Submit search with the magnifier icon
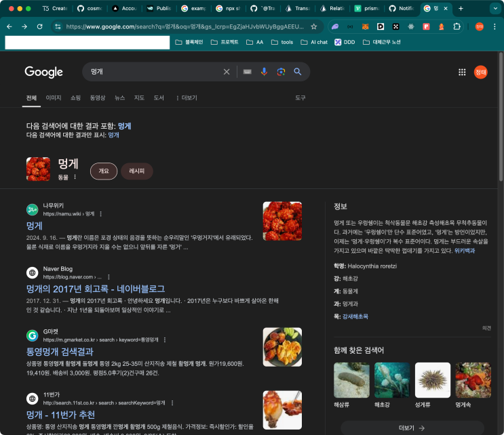 click(x=298, y=72)
